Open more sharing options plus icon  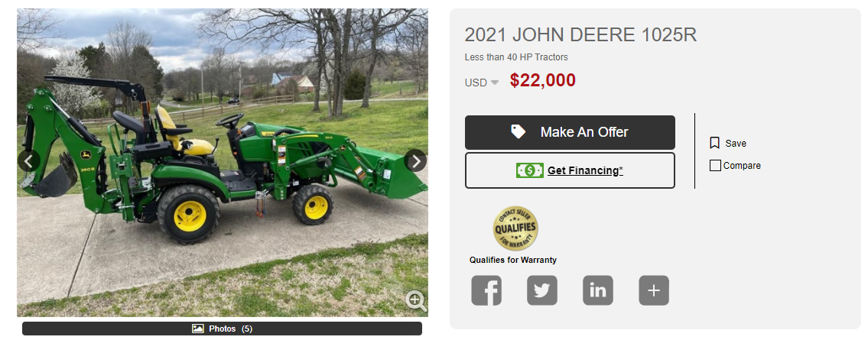tap(654, 290)
